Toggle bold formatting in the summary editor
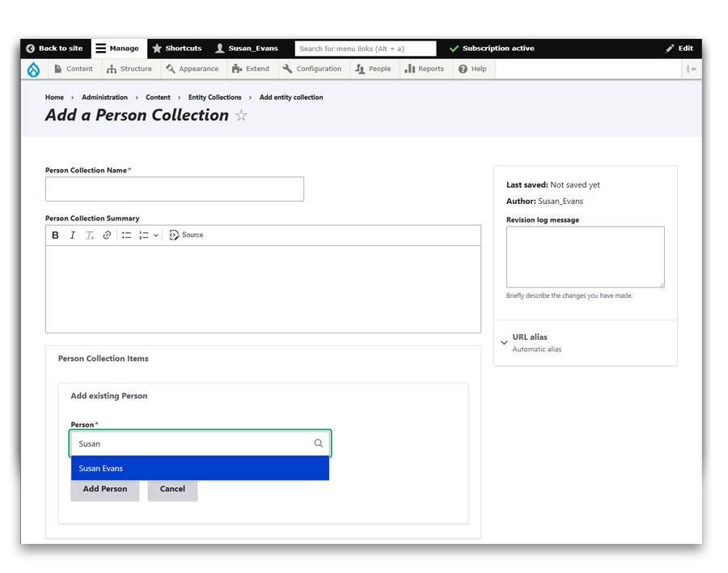The image size is (728, 573). click(x=55, y=236)
